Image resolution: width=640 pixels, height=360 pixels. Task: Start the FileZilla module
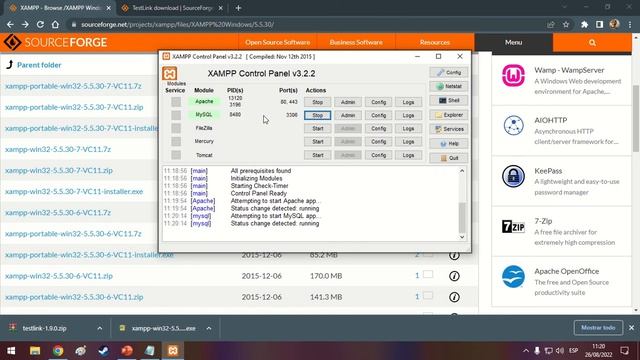pyautogui.click(x=318, y=129)
